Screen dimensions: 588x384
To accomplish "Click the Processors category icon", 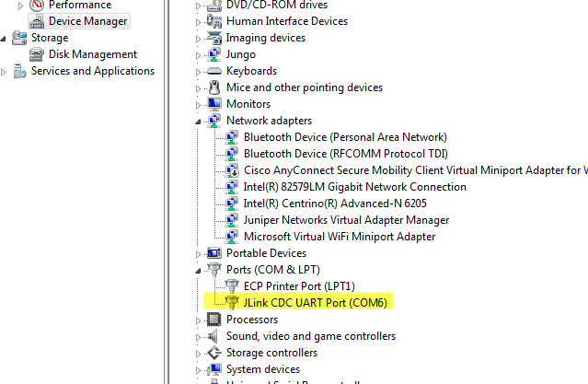I will coord(214,320).
